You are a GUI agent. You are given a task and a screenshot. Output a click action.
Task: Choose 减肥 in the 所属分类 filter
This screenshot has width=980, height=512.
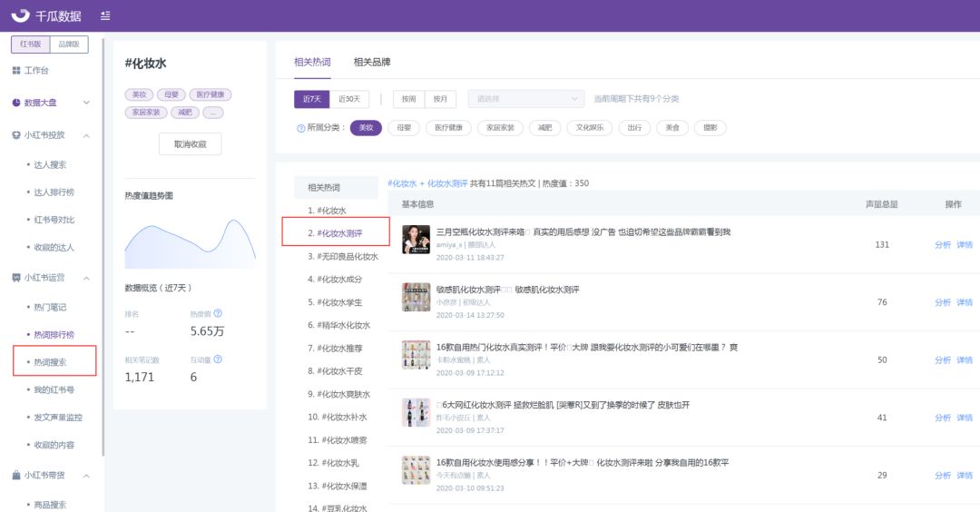tap(545, 127)
